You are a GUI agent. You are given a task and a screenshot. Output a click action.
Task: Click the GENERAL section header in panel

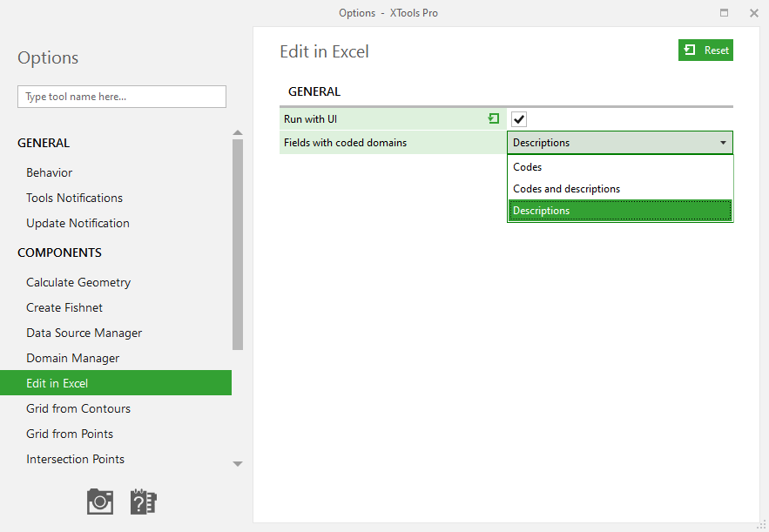[314, 91]
